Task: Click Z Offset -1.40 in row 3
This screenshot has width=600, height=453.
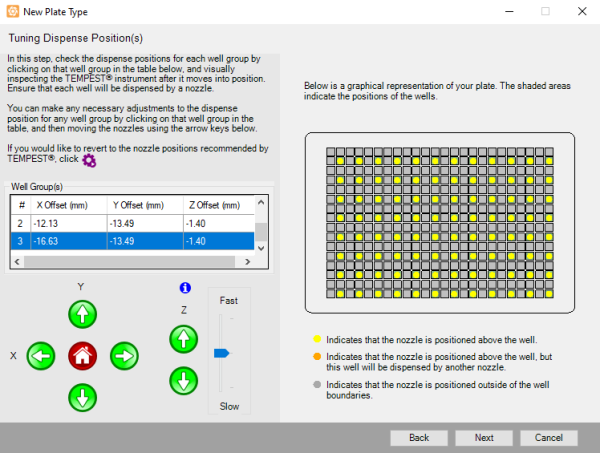Action: click(196, 241)
